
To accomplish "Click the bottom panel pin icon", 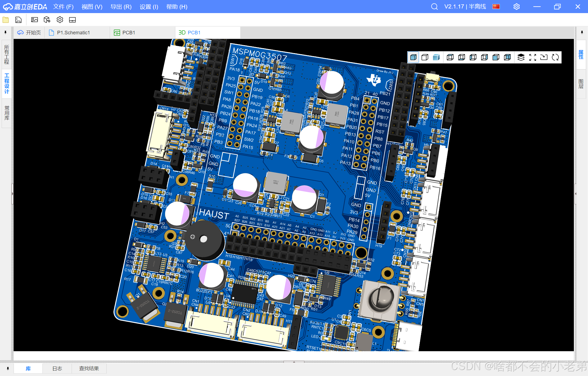I will coord(8,369).
